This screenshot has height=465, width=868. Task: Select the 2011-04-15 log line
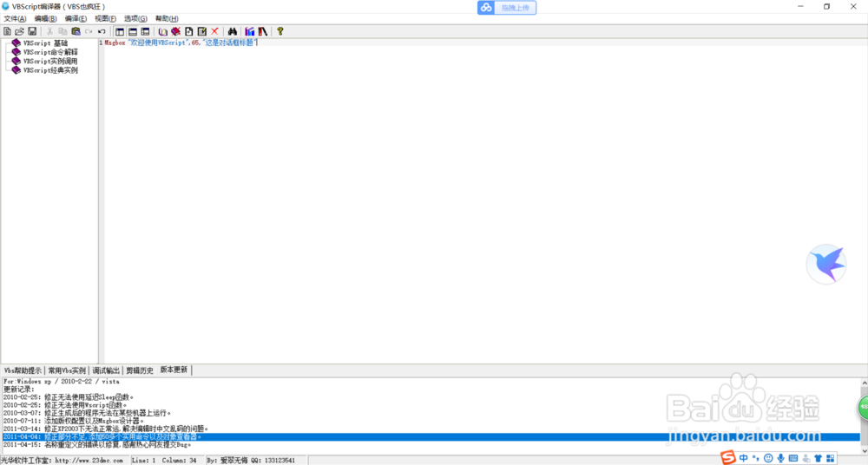(97, 444)
